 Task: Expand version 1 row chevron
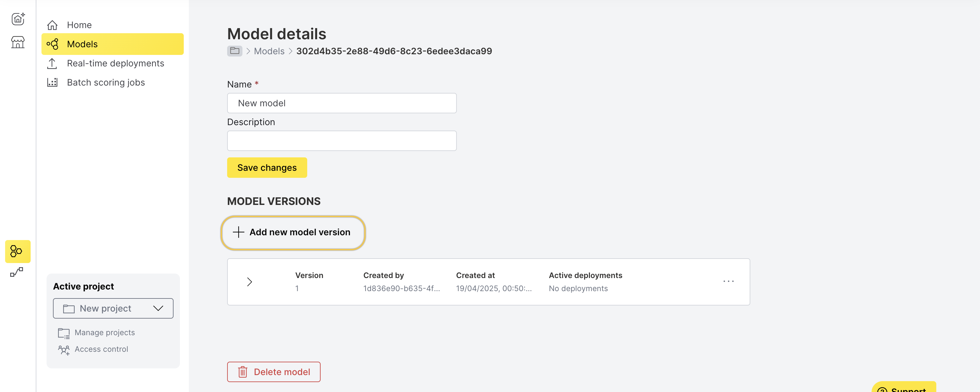tap(249, 282)
